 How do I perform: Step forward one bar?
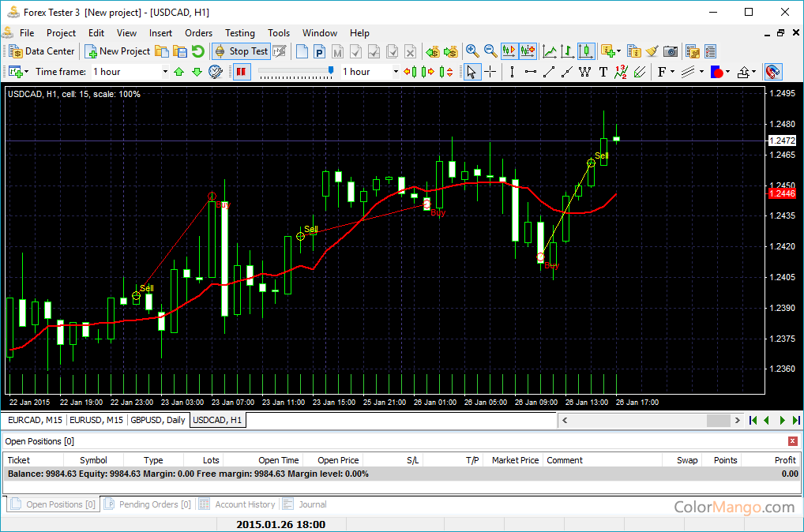(427, 72)
